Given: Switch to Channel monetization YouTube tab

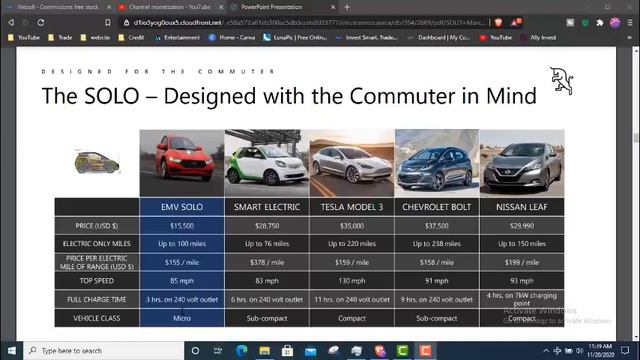Looking at the screenshot, I should click(x=170, y=7).
